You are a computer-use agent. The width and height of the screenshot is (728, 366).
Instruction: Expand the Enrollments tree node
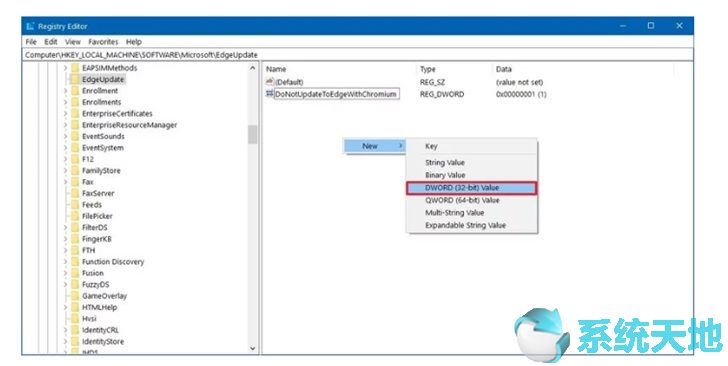[65, 102]
